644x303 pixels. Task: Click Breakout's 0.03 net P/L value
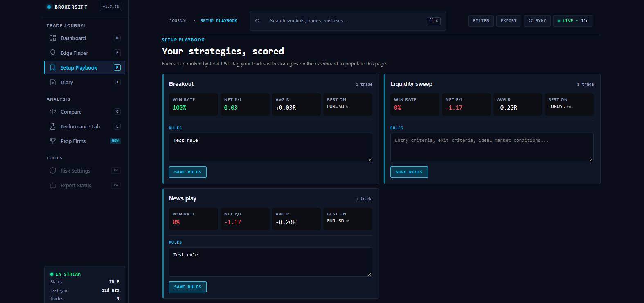click(x=231, y=108)
